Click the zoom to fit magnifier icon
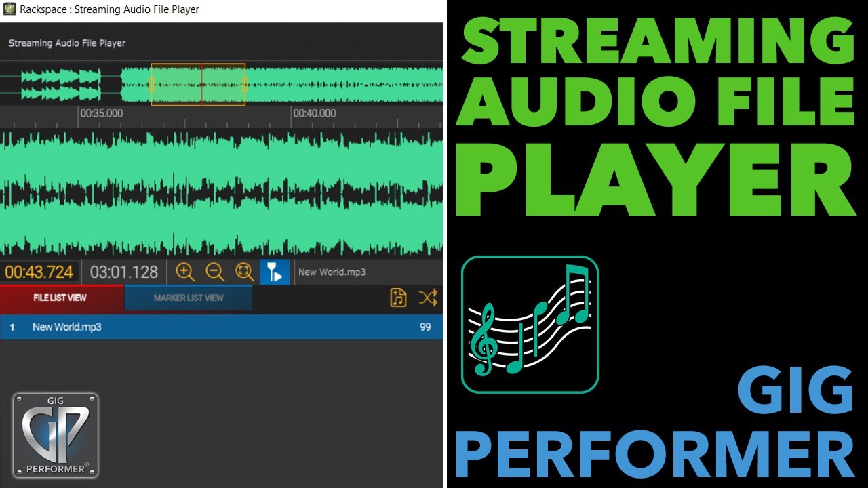This screenshot has width=868, height=488. (245, 272)
